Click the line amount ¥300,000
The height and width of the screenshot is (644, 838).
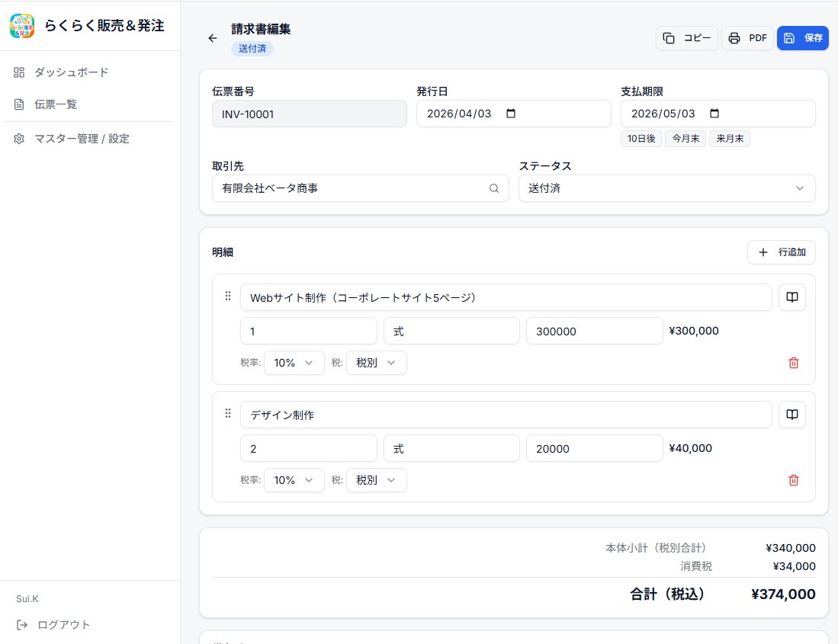click(x=694, y=331)
